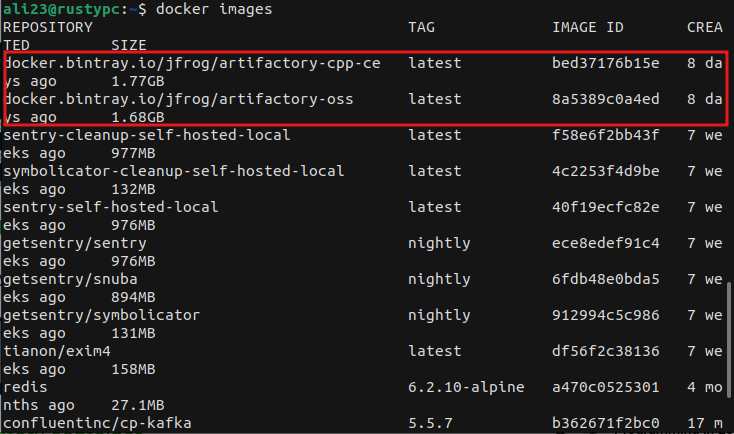Click the 132MB size value

click(133, 189)
